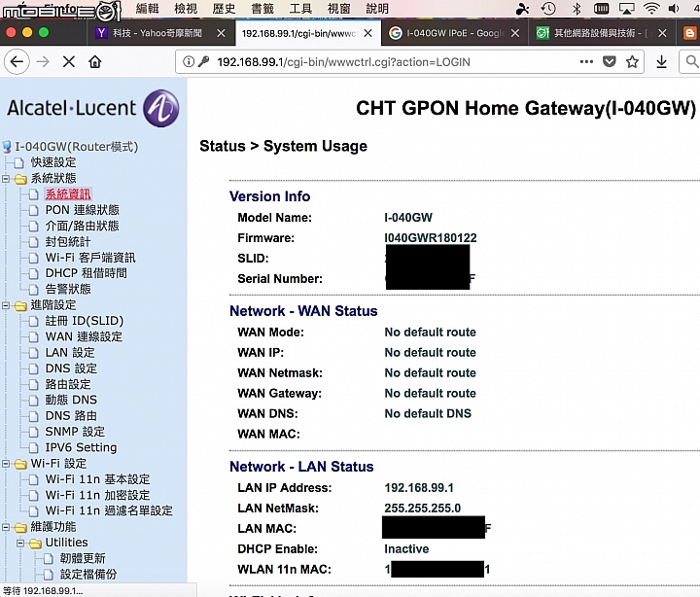Open the volume speaker icon in menu bar
The width and height of the screenshot is (700, 597).
coord(674,9)
